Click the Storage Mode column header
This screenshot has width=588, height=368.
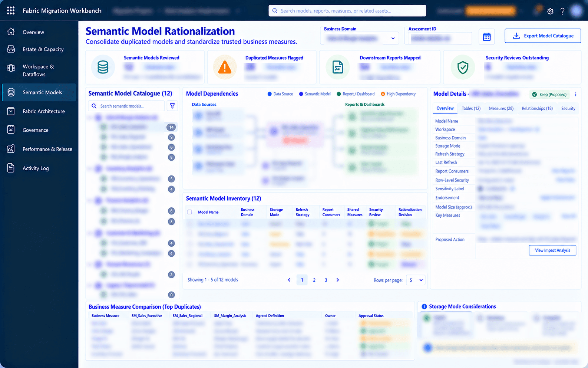tap(276, 212)
